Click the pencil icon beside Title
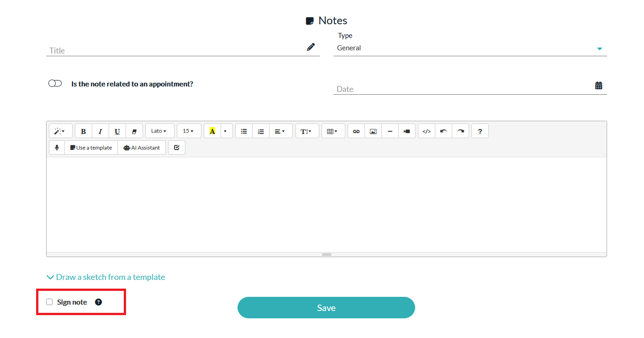Viewport: 644px width, 338px height. click(311, 47)
